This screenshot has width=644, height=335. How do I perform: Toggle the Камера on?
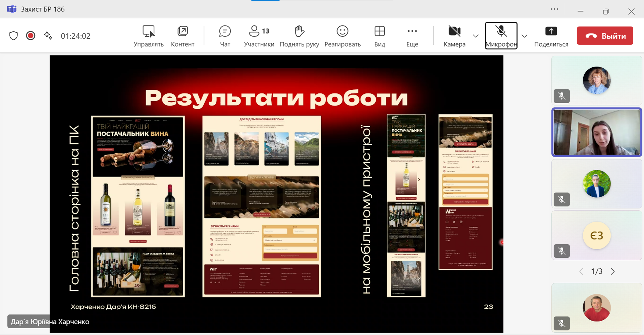tap(454, 36)
